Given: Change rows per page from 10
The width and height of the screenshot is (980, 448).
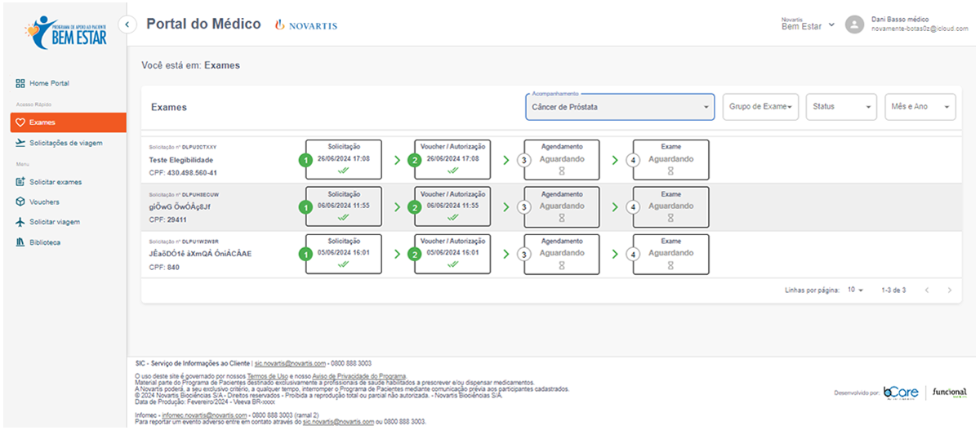Looking at the screenshot, I should [x=855, y=290].
